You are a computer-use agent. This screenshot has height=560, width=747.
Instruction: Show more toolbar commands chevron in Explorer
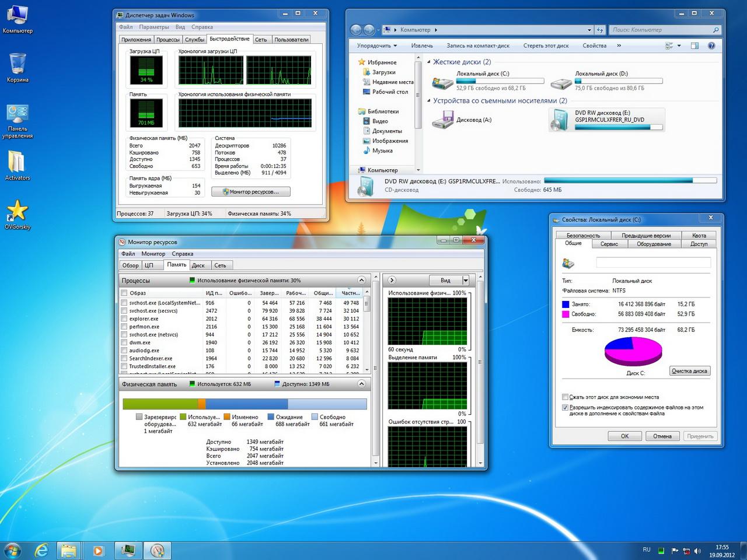tap(619, 45)
